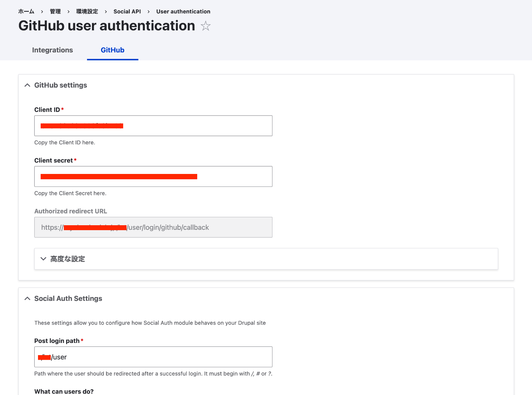
Task: Open the Social API breadcrumb link
Action: click(x=127, y=11)
